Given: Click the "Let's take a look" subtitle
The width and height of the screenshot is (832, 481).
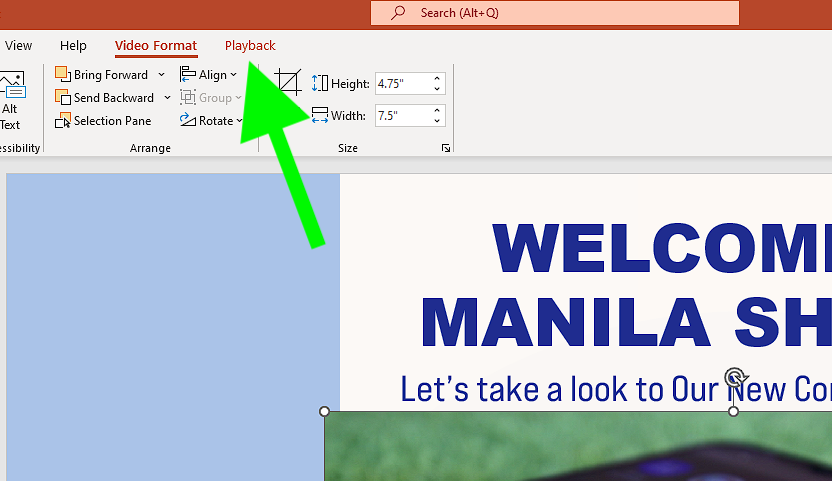Looking at the screenshot, I should (x=616, y=389).
